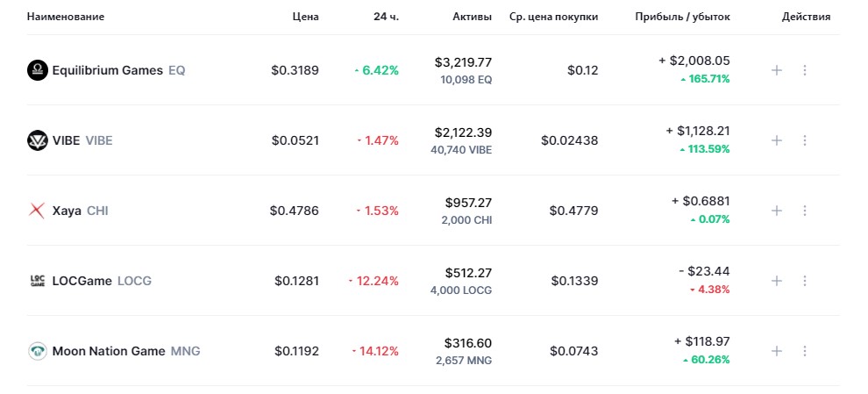Click the Moon Nation Game logo

tap(38, 351)
